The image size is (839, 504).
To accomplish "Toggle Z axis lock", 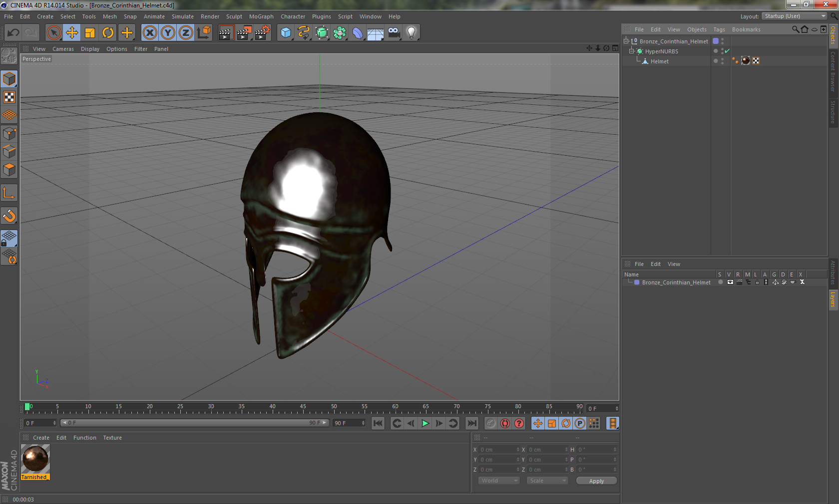I will (186, 33).
